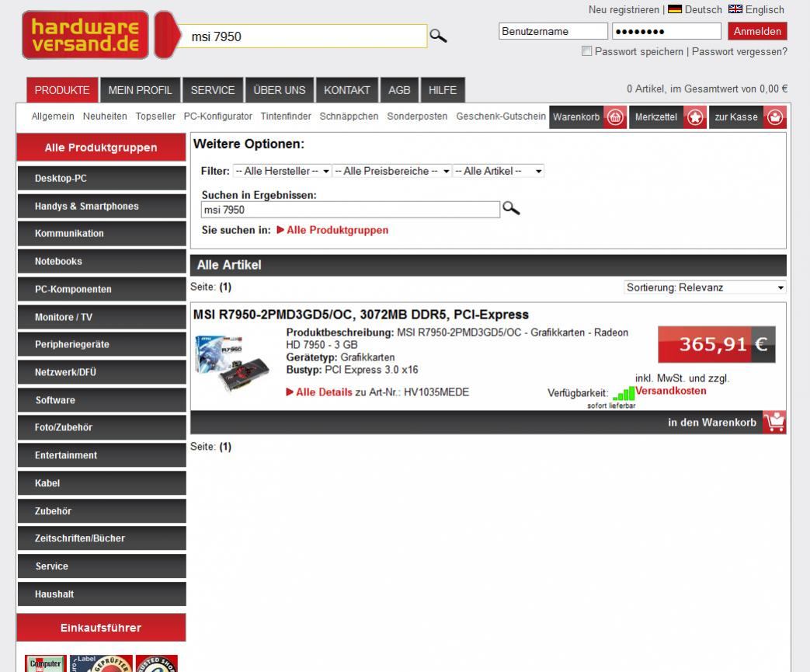
Task: Open the Sortierung: Relevanz dropdown
Action: [x=705, y=287]
